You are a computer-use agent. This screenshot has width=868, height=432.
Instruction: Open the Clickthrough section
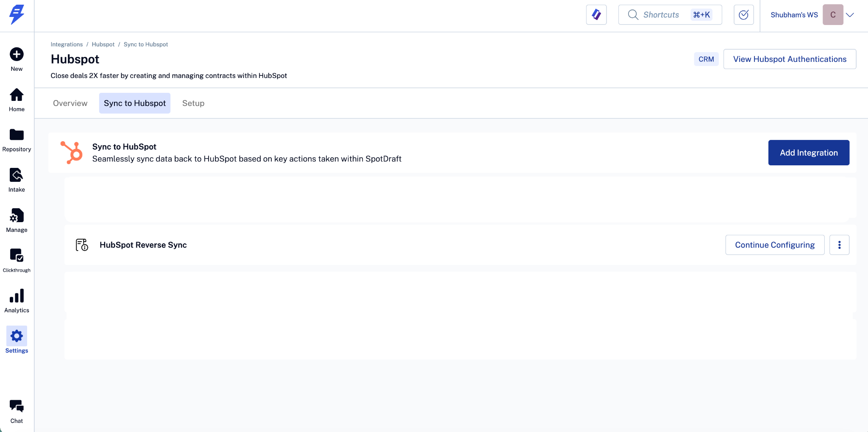17,261
